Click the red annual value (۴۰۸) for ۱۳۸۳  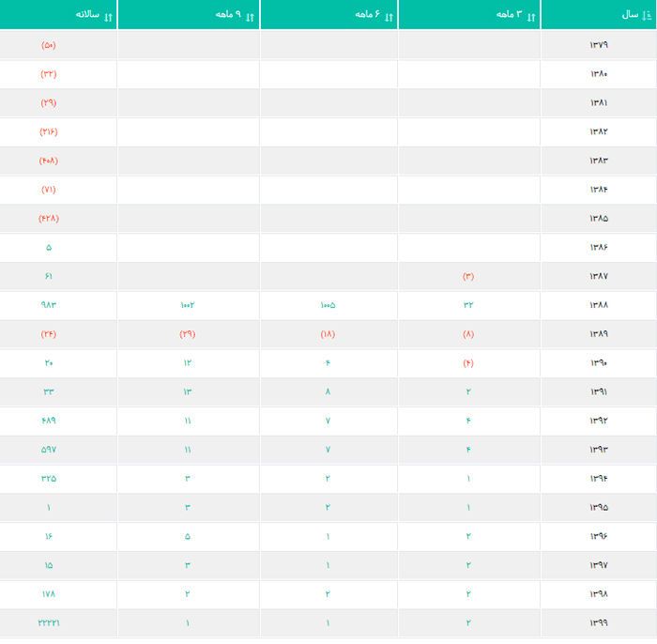coord(49,161)
